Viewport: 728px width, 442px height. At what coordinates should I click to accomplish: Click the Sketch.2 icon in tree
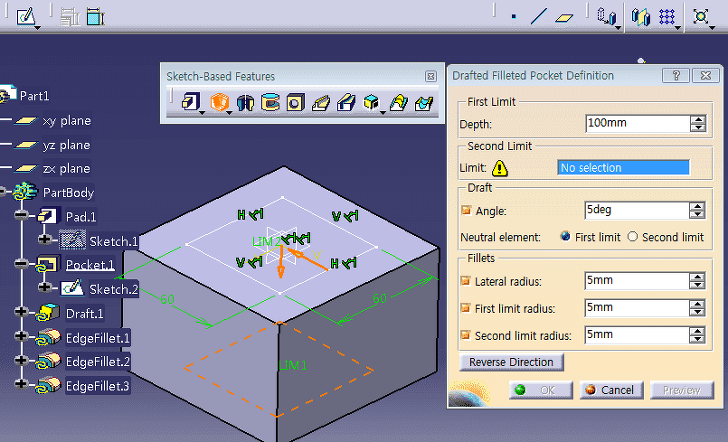[72, 288]
